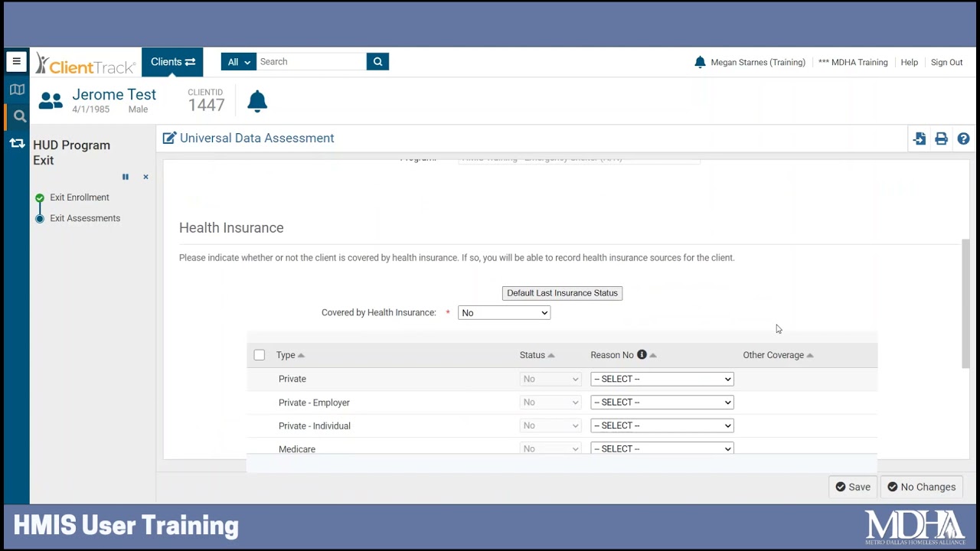The height and width of the screenshot is (551, 980).
Task: Open Covered by Health Insurance dropdown
Action: pos(504,313)
